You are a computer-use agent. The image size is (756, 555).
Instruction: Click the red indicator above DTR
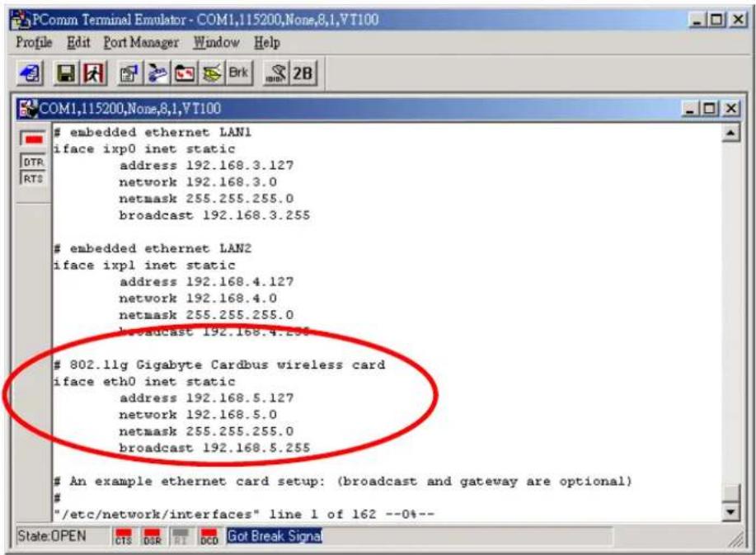(33, 139)
